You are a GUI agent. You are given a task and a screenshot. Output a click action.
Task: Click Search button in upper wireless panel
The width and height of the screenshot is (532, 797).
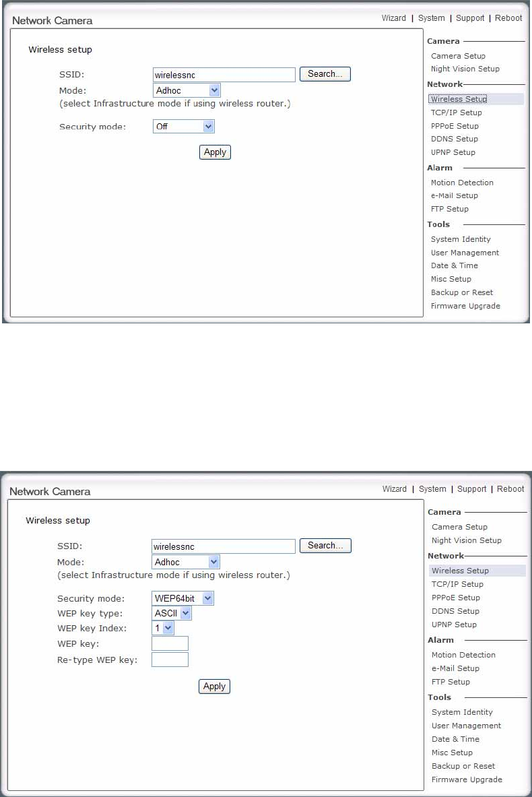(325, 74)
